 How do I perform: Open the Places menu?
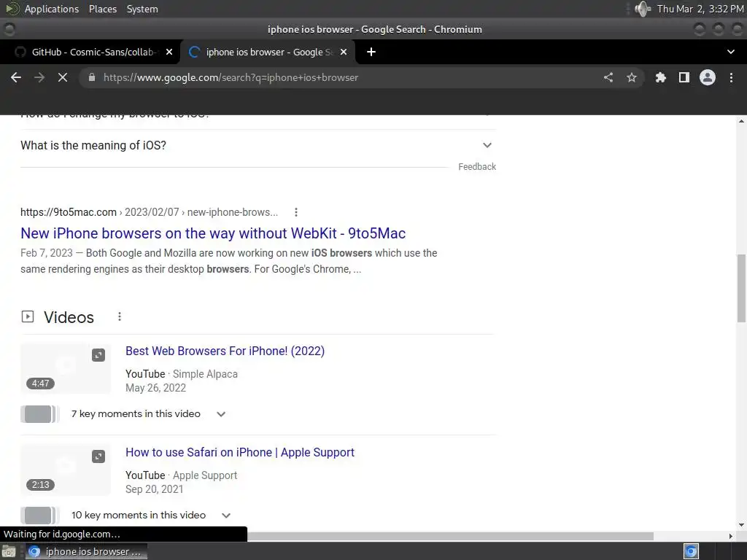pos(102,9)
